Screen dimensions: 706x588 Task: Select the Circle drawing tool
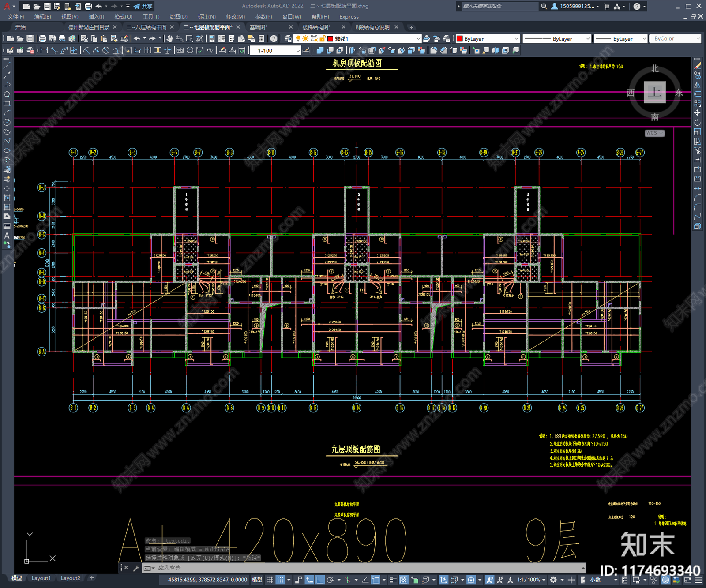(7, 123)
